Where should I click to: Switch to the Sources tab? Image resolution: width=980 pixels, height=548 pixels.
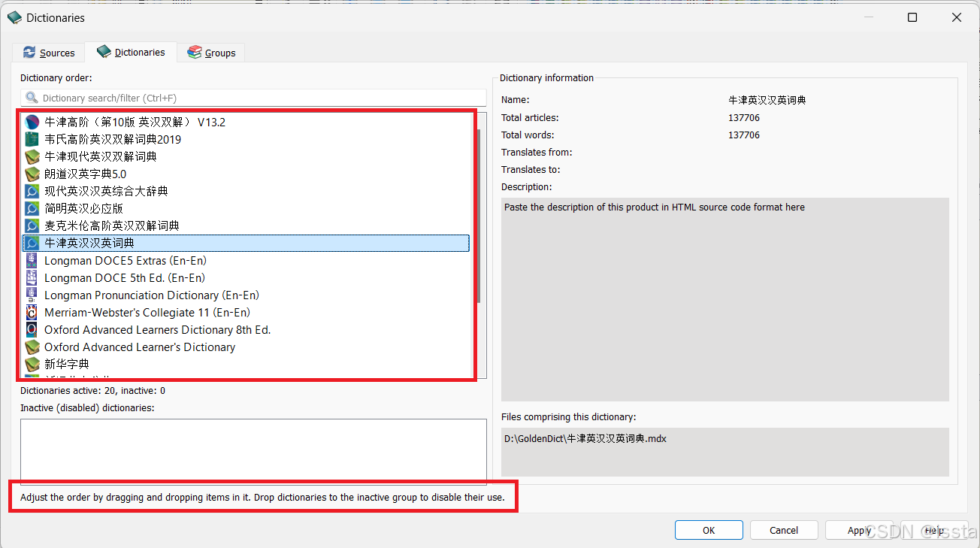48,53
